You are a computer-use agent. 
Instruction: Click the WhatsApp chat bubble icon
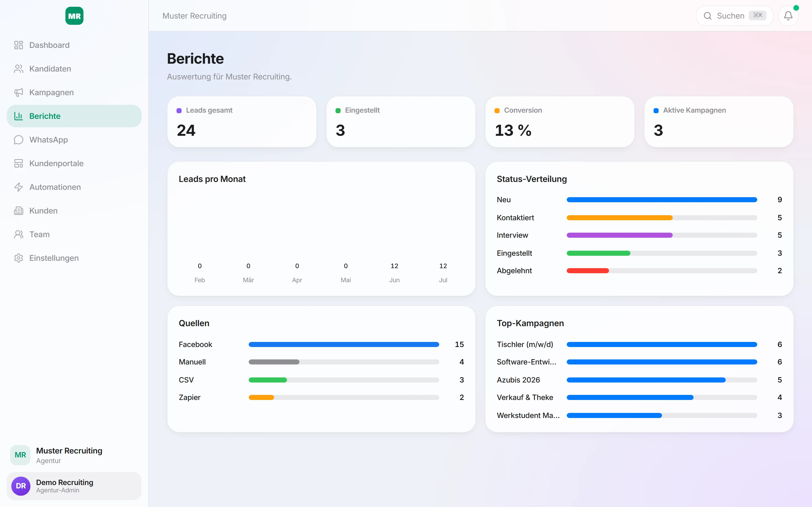coord(18,140)
